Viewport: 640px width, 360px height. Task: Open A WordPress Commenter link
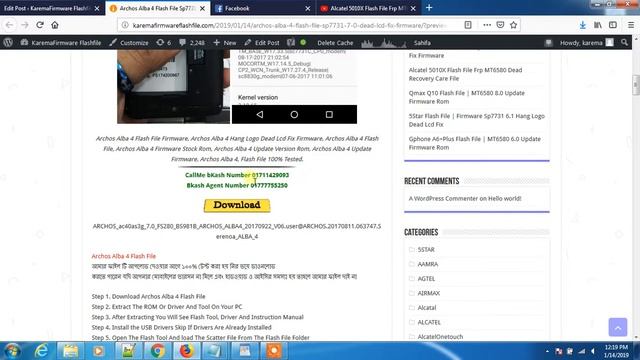443,198
